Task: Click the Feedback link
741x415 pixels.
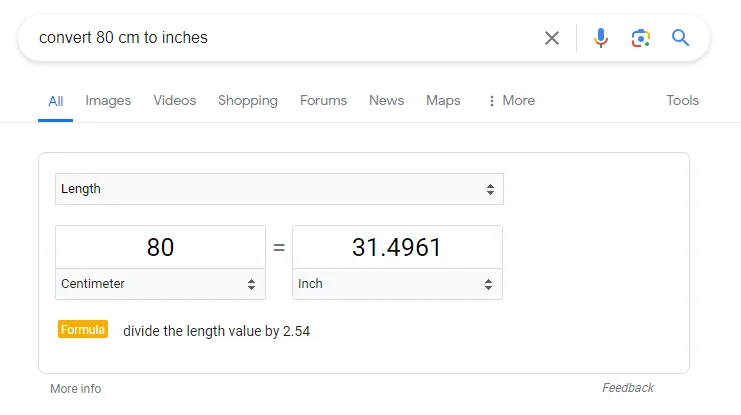Action: coord(628,388)
